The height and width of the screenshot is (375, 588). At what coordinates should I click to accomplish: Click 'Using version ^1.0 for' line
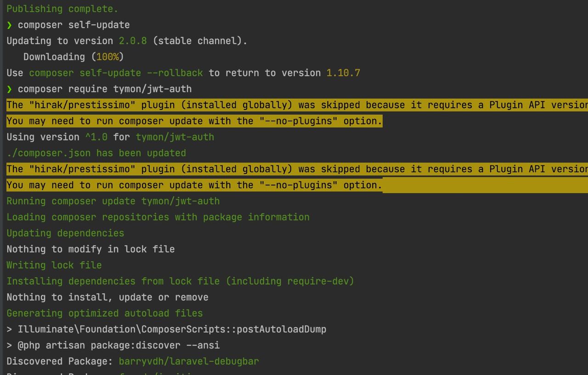110,137
